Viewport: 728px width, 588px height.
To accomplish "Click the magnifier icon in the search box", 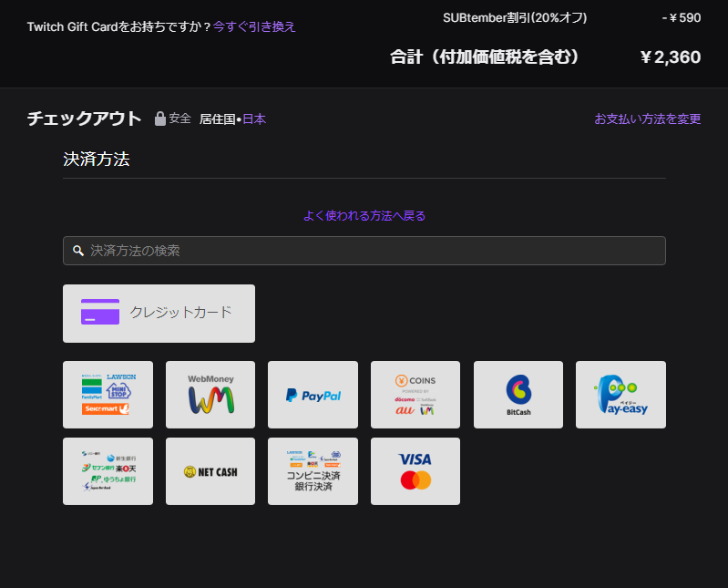I will (x=78, y=251).
